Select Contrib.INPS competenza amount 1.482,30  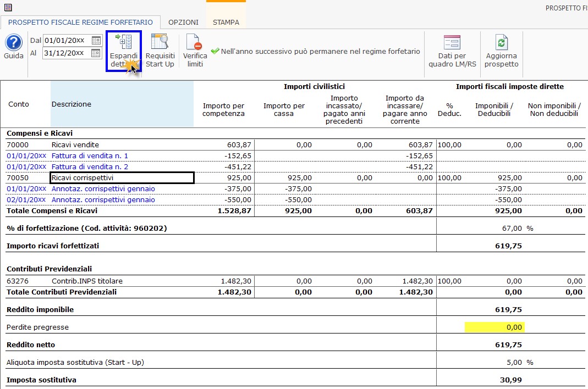[x=236, y=281]
